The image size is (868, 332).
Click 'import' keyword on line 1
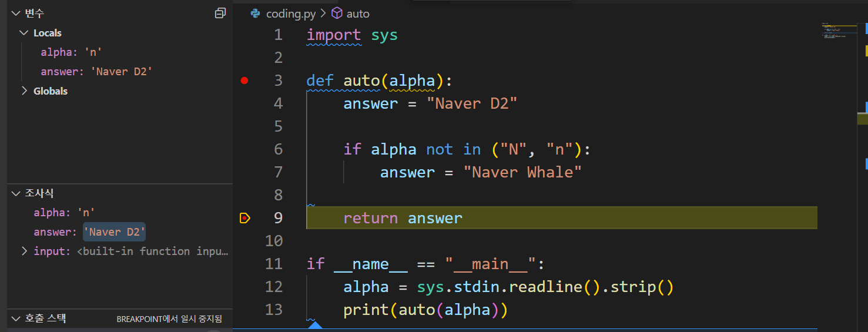coord(334,35)
